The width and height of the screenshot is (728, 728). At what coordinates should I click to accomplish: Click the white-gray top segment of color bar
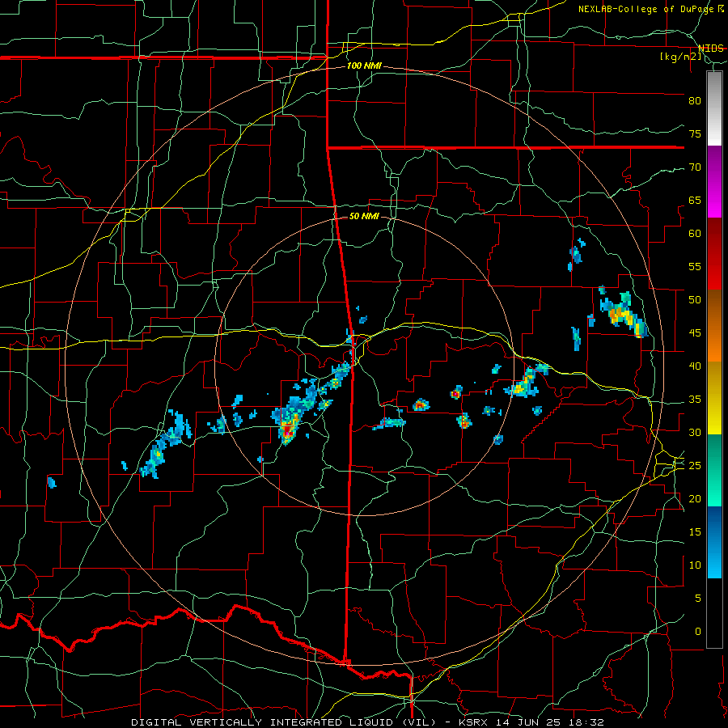click(714, 108)
